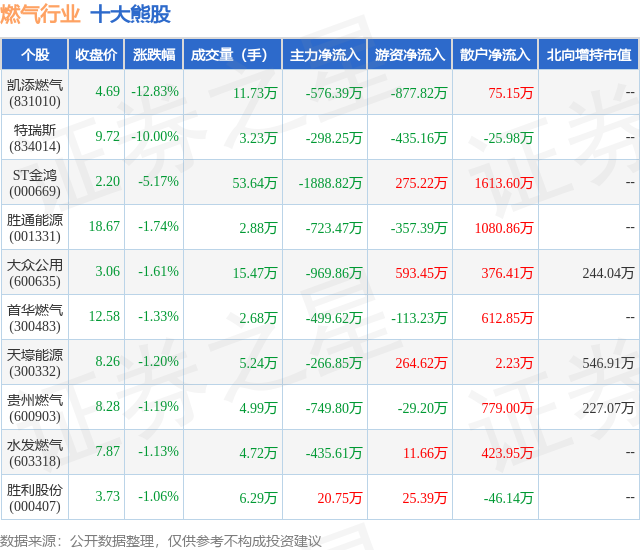This screenshot has width=640, height=550.
Task: Click retail inflow 779.00万
Action: coord(507,408)
